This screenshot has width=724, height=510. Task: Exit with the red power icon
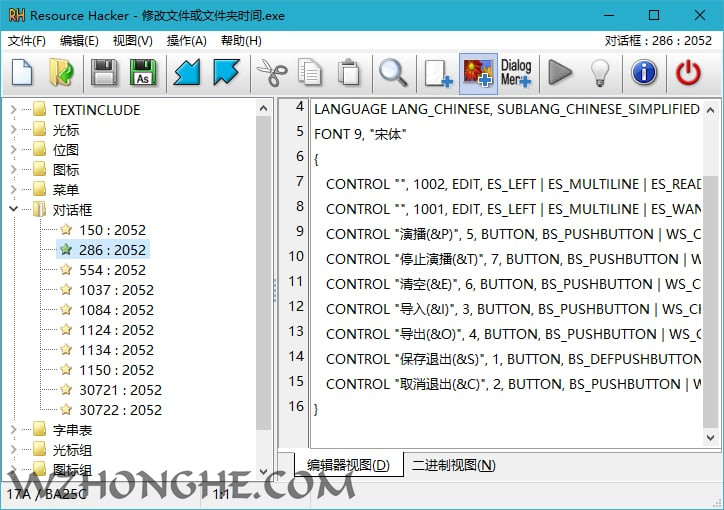(688, 72)
